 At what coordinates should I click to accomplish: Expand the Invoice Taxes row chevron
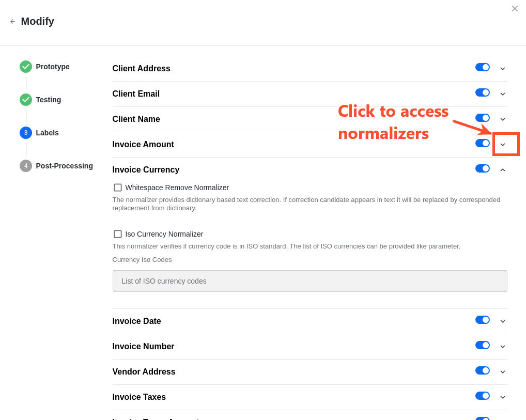point(503,397)
